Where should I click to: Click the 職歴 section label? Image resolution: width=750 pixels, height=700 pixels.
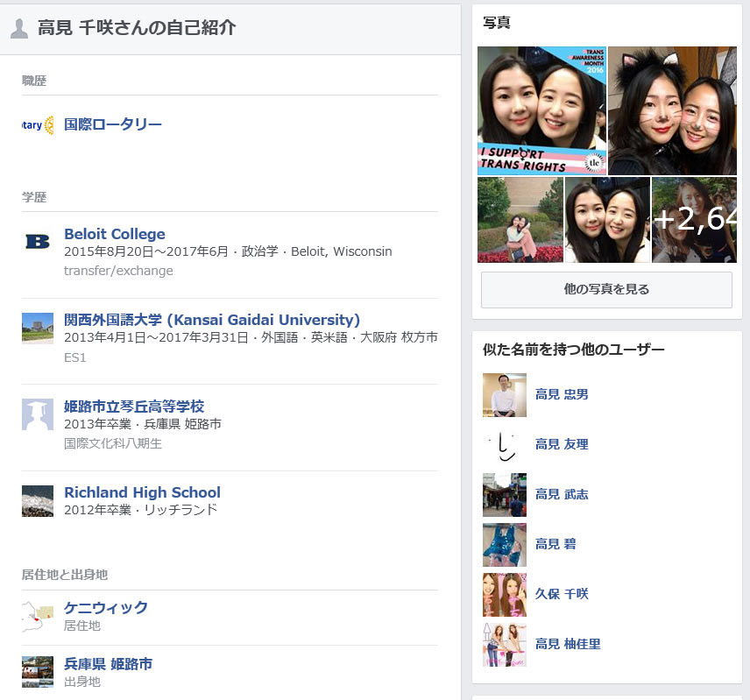[34, 81]
